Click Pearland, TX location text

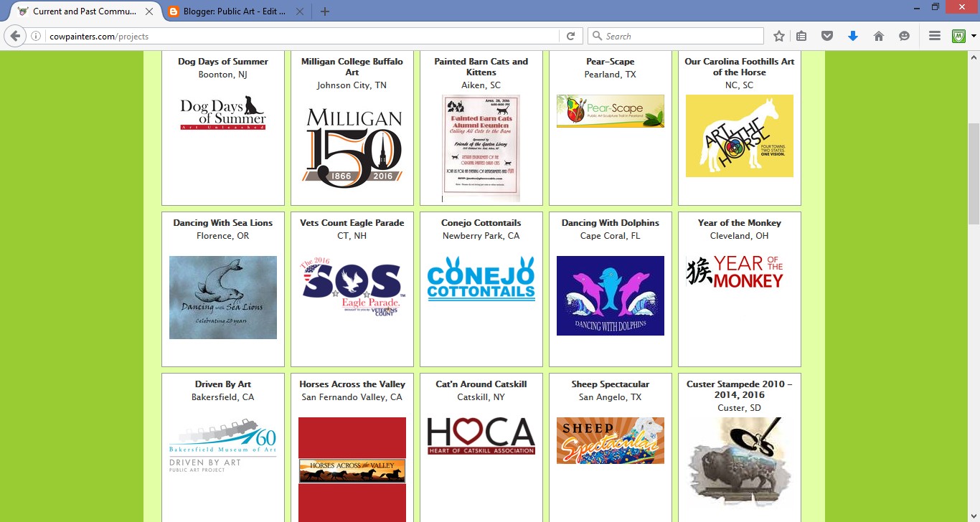pos(611,75)
